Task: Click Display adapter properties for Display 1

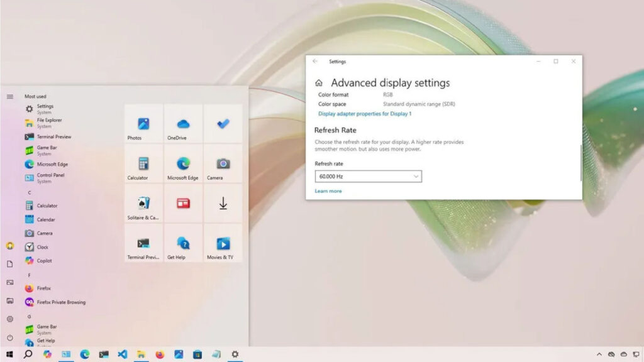Action: click(365, 114)
